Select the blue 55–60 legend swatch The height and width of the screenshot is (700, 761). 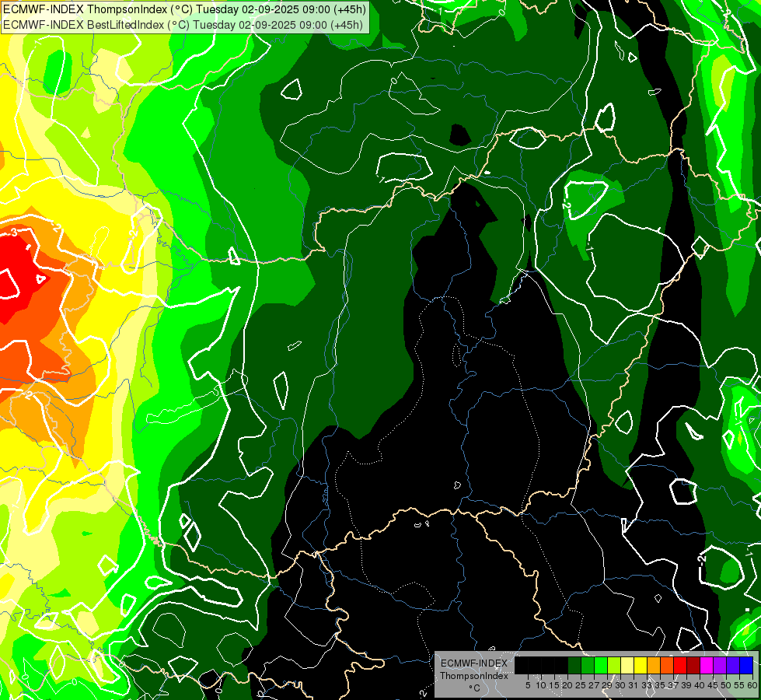click(746, 665)
